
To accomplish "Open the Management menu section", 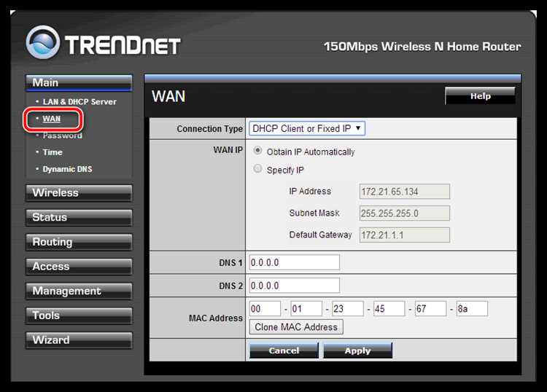I will point(79,291).
